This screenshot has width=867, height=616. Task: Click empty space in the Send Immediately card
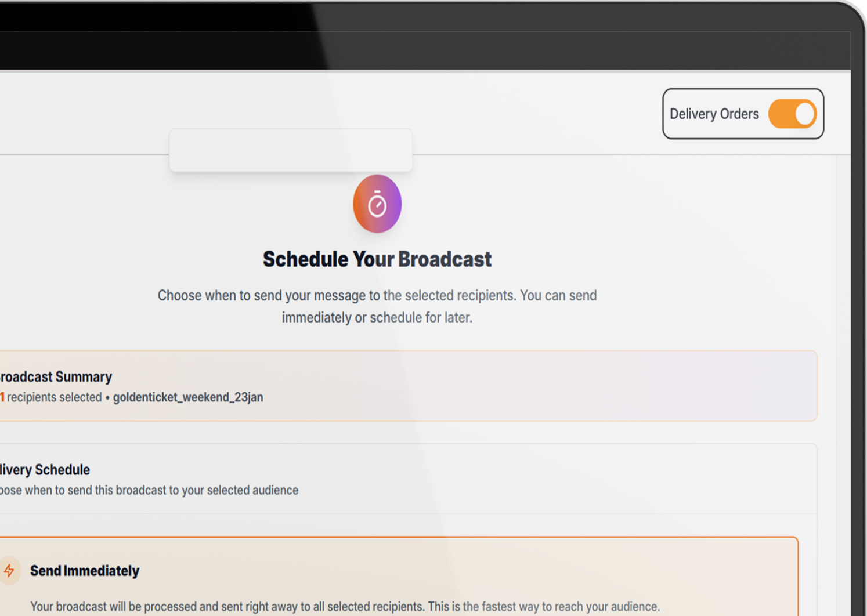464,571
